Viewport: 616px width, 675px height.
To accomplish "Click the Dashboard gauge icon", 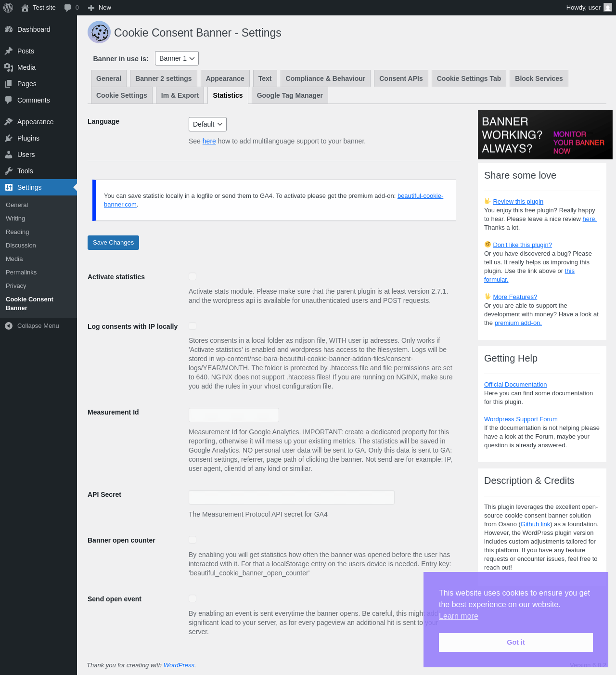I will (9, 29).
